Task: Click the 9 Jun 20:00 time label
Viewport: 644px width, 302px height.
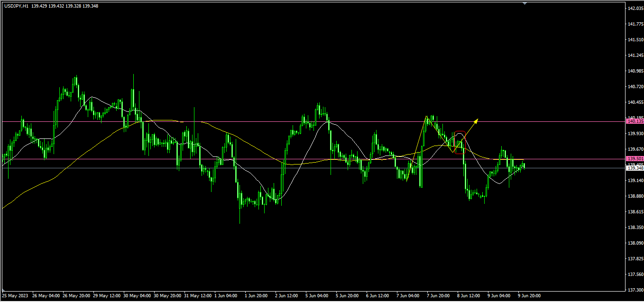Action: tap(529, 295)
